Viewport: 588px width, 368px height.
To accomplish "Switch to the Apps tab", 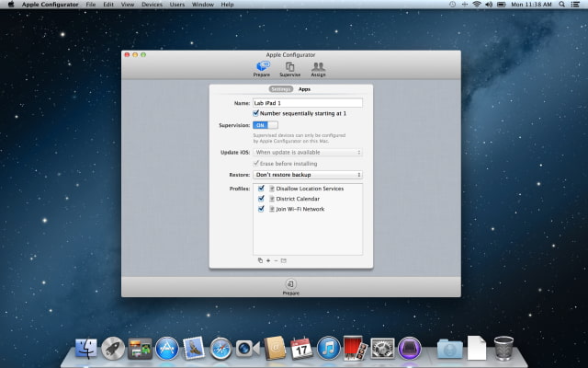I will coord(304,89).
